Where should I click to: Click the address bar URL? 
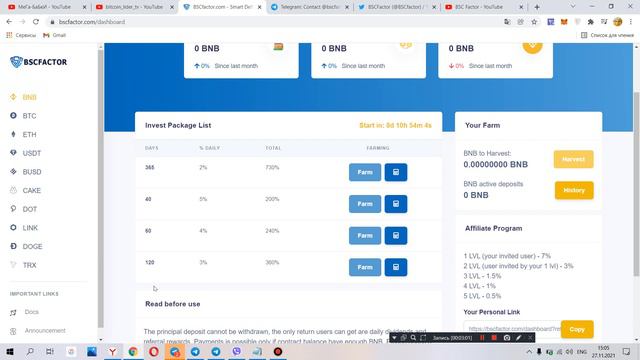coord(92,22)
